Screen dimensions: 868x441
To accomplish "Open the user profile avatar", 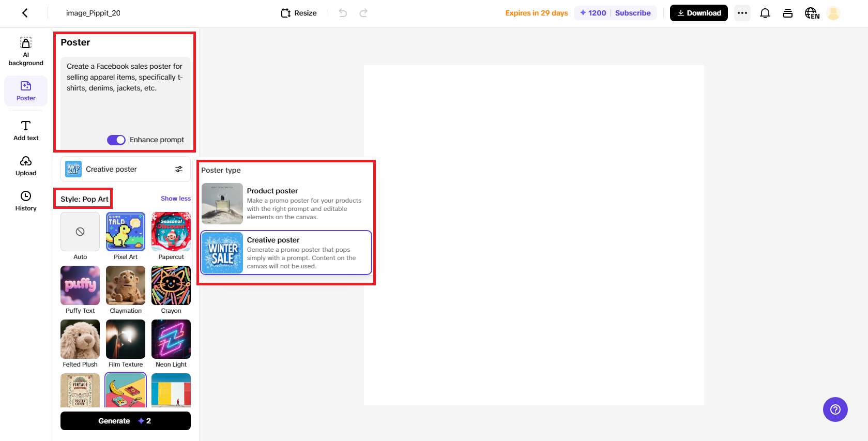I will [x=833, y=13].
